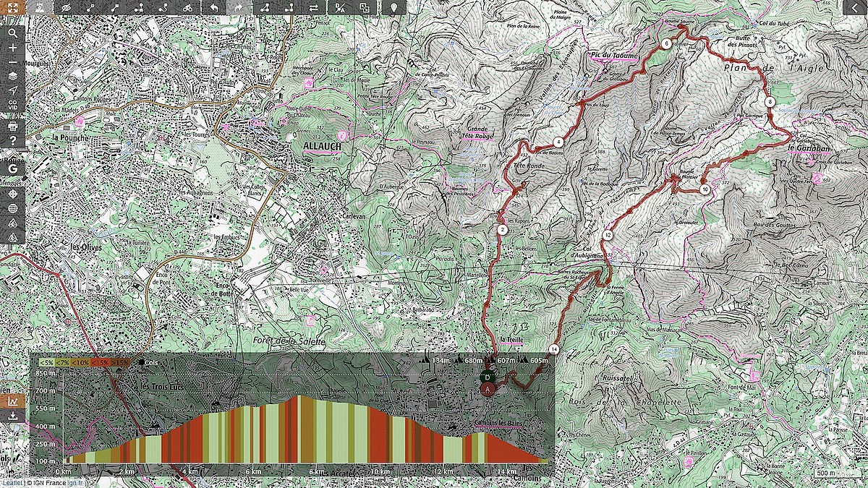Screen dimensions: 868x488
Task: Select the curvy freehand path tool
Action: point(163,8)
